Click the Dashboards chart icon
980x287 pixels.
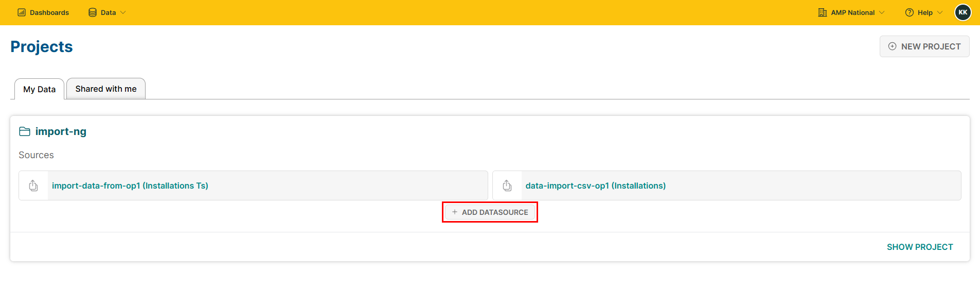coord(22,12)
